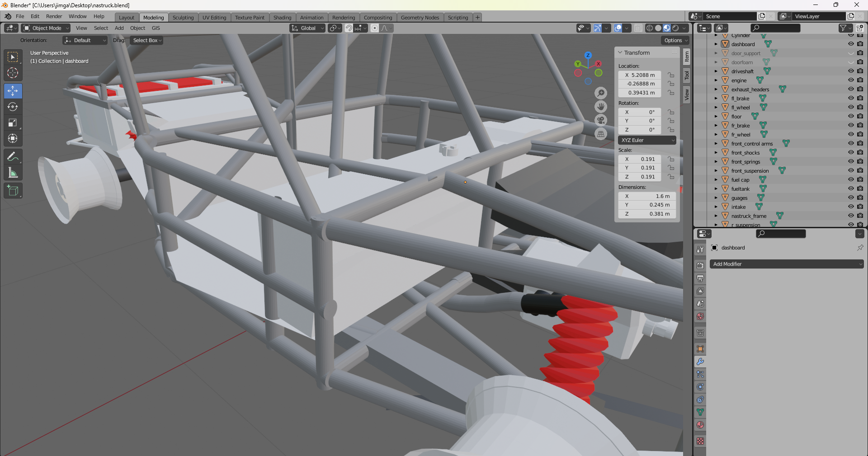Hide fueltank in viewport
The height and width of the screenshot is (456, 868).
[851, 188]
